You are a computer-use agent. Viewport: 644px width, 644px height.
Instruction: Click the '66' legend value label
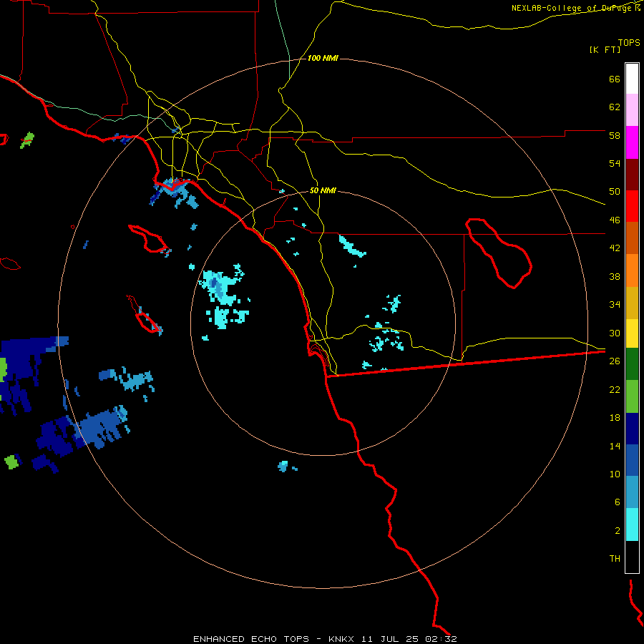(x=615, y=79)
